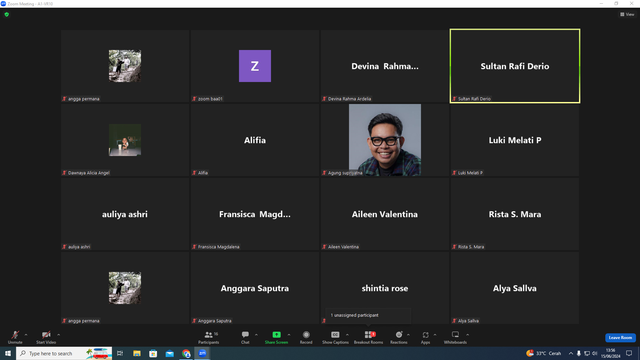Viewport: 640px width, 360px height.
Task: Open Mail from the taskbar
Action: point(169,353)
